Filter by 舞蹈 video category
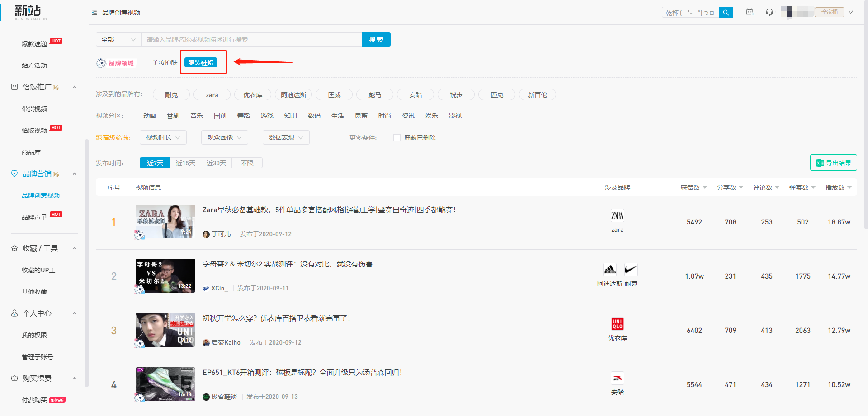Viewport: 868px width, 416px height. 244,116
